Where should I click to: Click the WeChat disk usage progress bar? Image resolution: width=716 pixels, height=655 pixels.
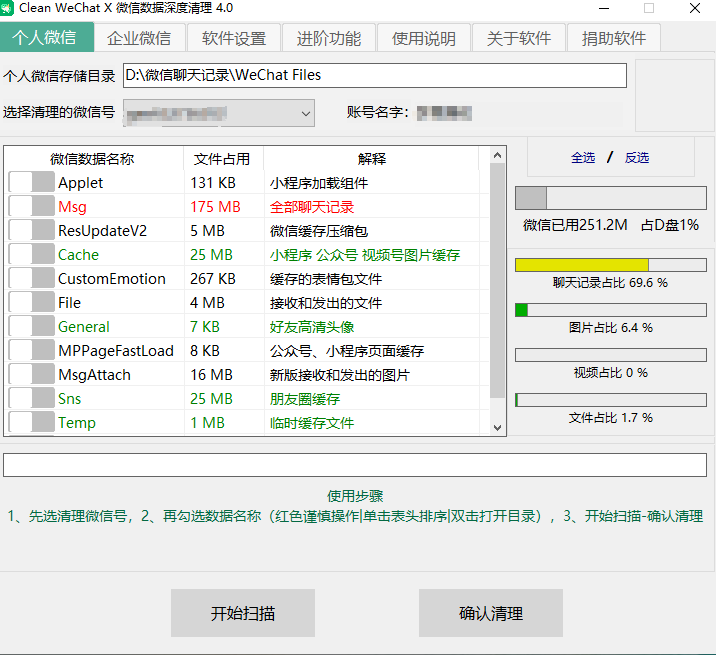(x=611, y=198)
